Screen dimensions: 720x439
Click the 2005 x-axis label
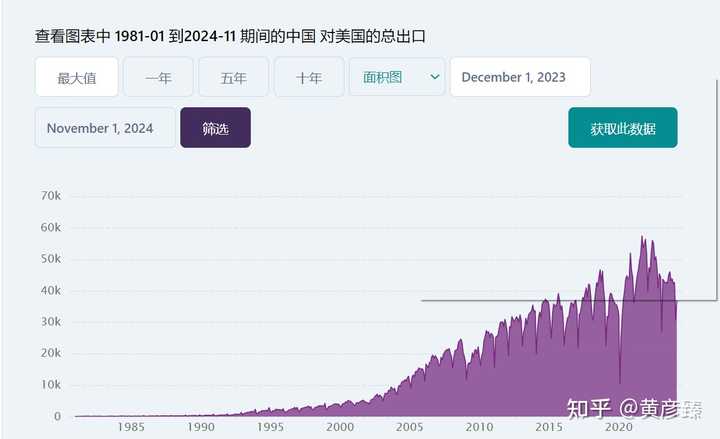click(x=410, y=427)
